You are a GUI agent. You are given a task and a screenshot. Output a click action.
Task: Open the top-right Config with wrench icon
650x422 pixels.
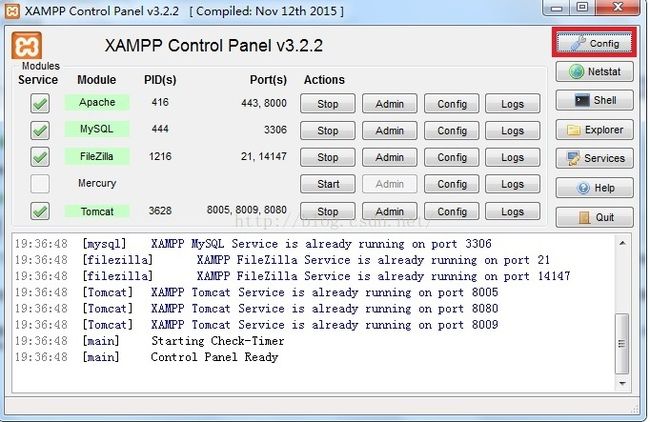point(594,43)
